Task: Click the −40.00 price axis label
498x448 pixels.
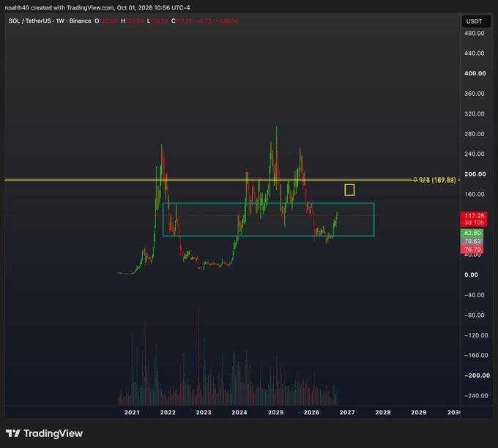Action: (474, 295)
